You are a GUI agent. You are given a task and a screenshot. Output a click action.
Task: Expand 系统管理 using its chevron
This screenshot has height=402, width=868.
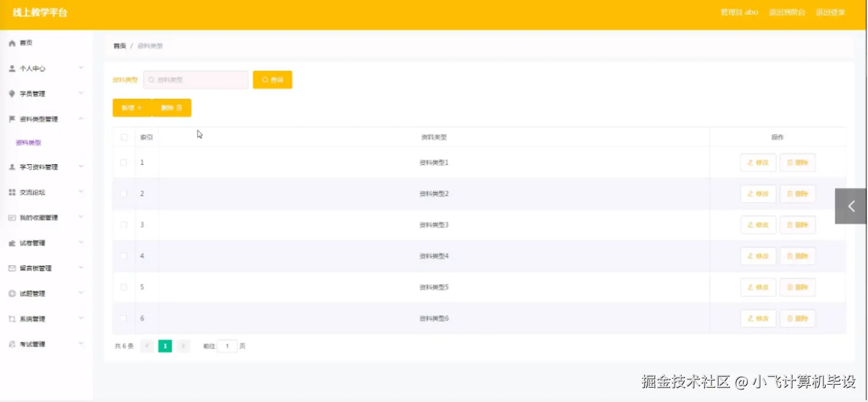tap(81, 319)
